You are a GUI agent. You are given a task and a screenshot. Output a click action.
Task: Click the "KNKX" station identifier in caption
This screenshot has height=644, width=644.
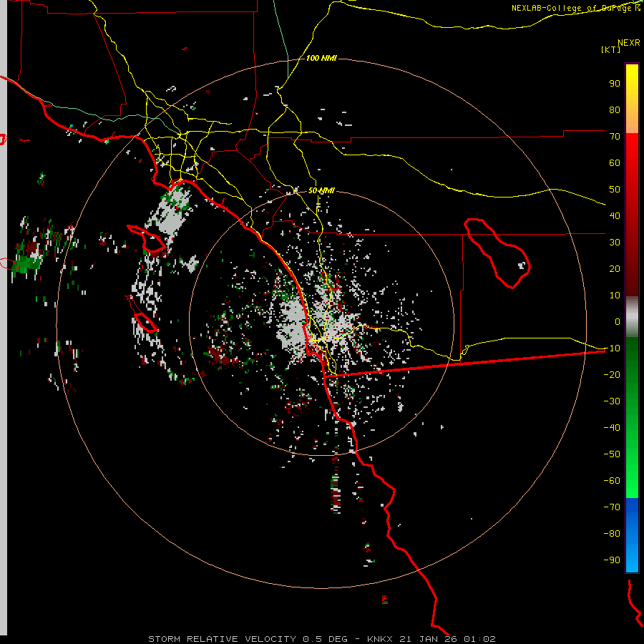tap(380, 639)
